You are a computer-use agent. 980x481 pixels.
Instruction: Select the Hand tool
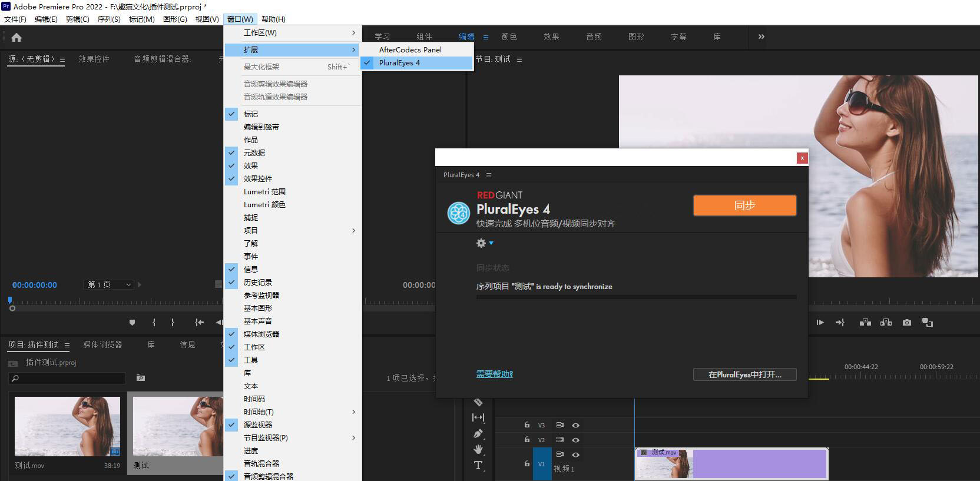point(478,449)
